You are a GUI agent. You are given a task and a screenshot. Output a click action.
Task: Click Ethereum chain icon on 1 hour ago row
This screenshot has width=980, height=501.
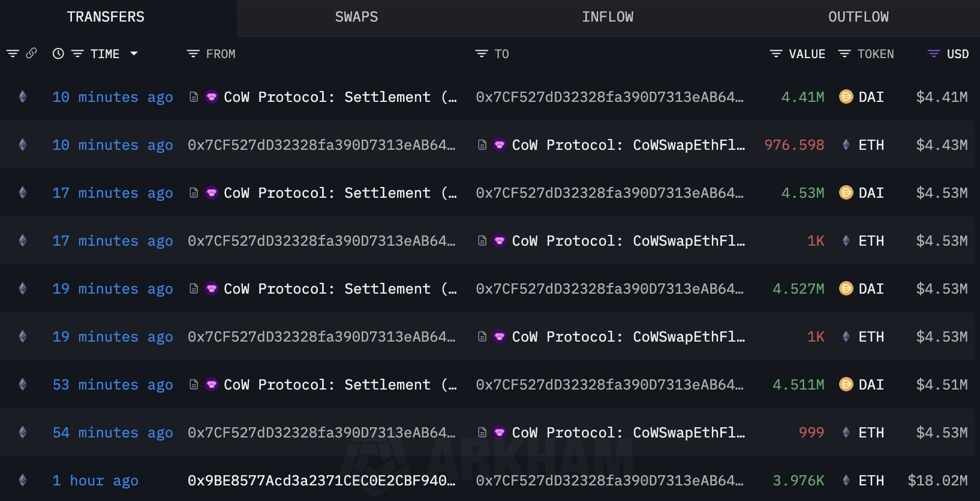(x=23, y=480)
